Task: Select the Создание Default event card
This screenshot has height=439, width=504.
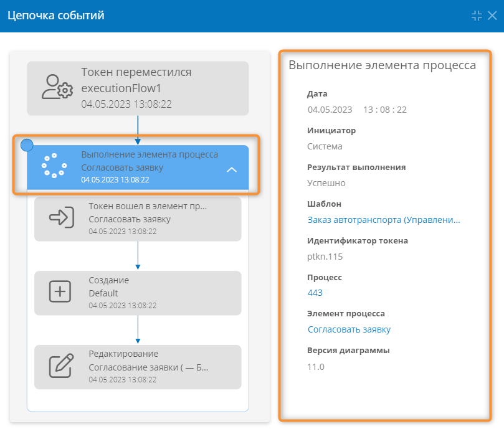Action: click(138, 293)
